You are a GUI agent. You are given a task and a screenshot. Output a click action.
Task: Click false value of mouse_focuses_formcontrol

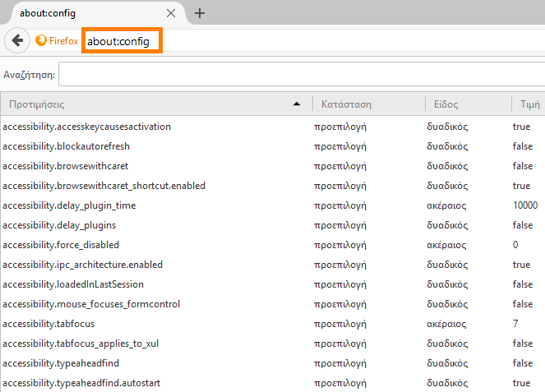[x=523, y=304]
